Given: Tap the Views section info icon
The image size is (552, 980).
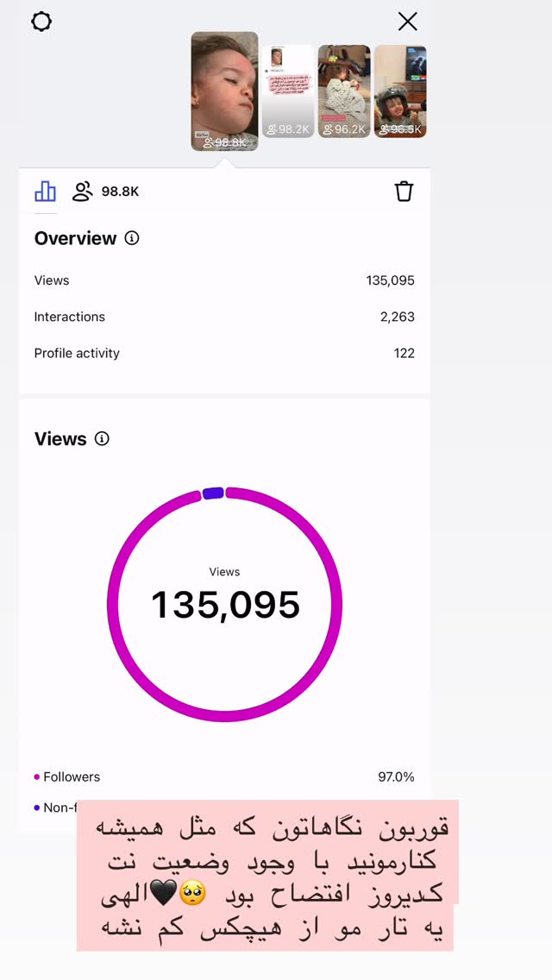Looking at the screenshot, I should click(102, 439).
